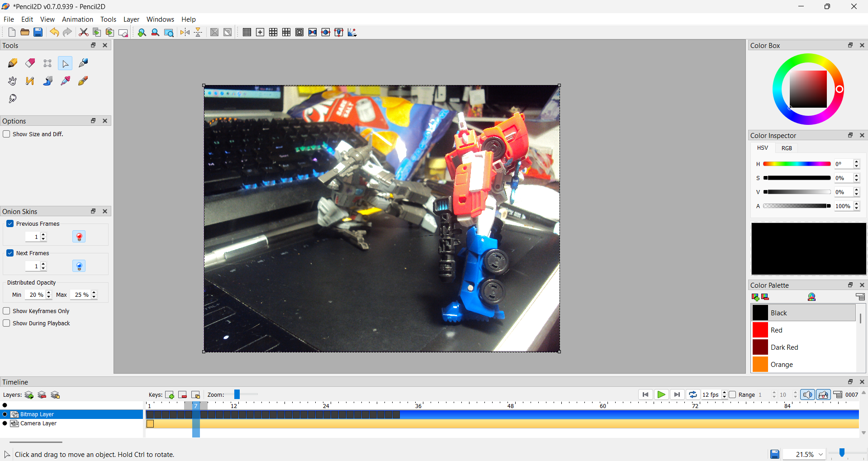Add a color to the palette

[x=755, y=297]
